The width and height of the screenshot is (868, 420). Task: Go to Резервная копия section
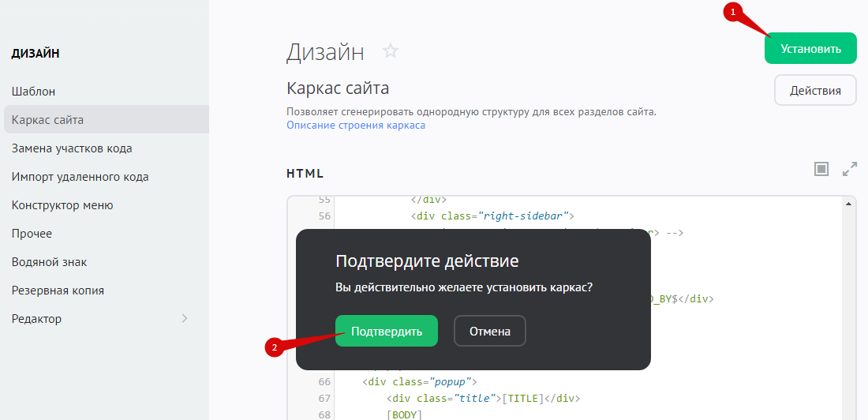click(x=58, y=291)
